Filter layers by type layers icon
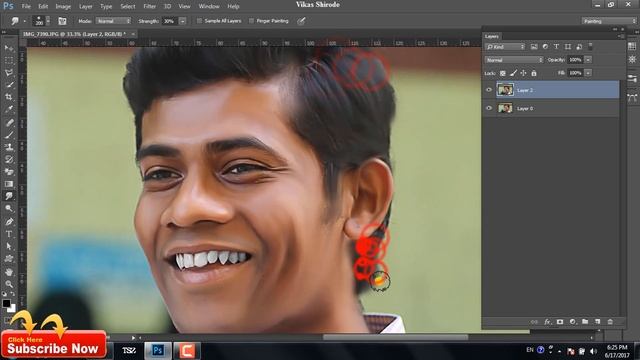This screenshot has height=360, width=640. point(556,47)
